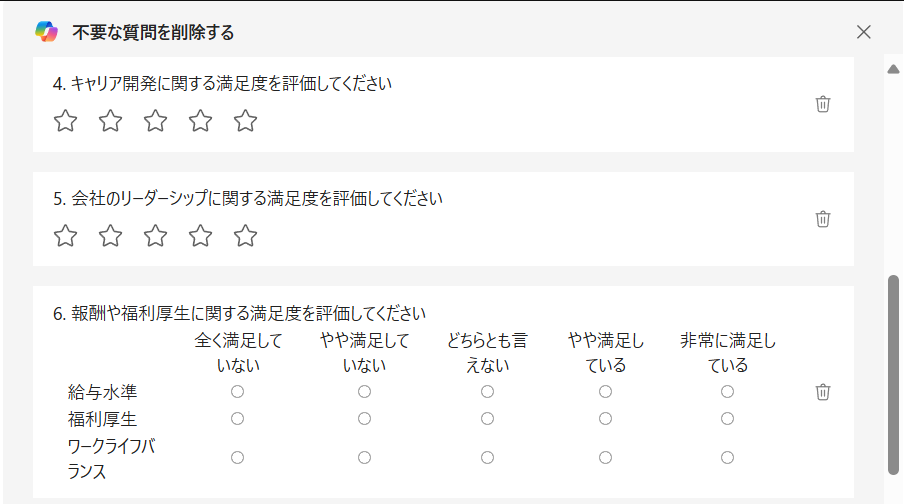Rate question 4 with the fifth star
This screenshot has height=504, width=904.
(246, 121)
